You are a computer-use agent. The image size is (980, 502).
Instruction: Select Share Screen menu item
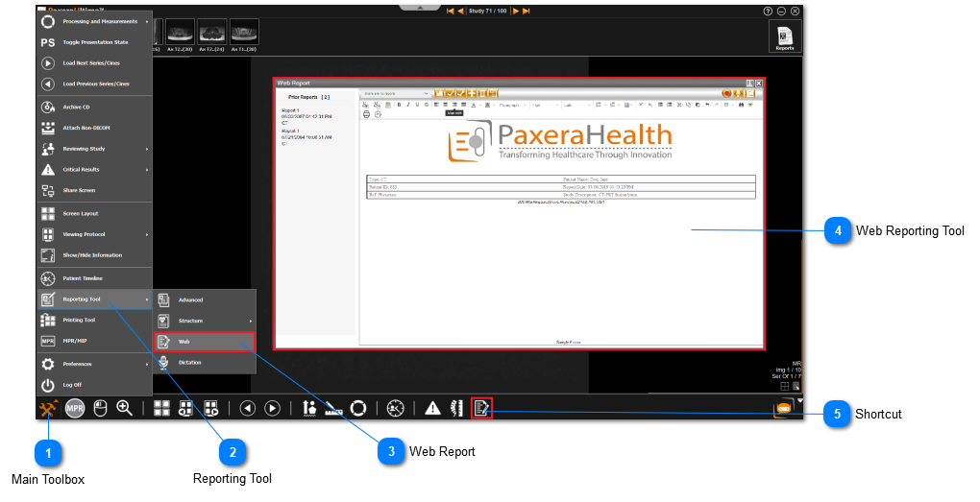pyautogui.click(x=94, y=190)
